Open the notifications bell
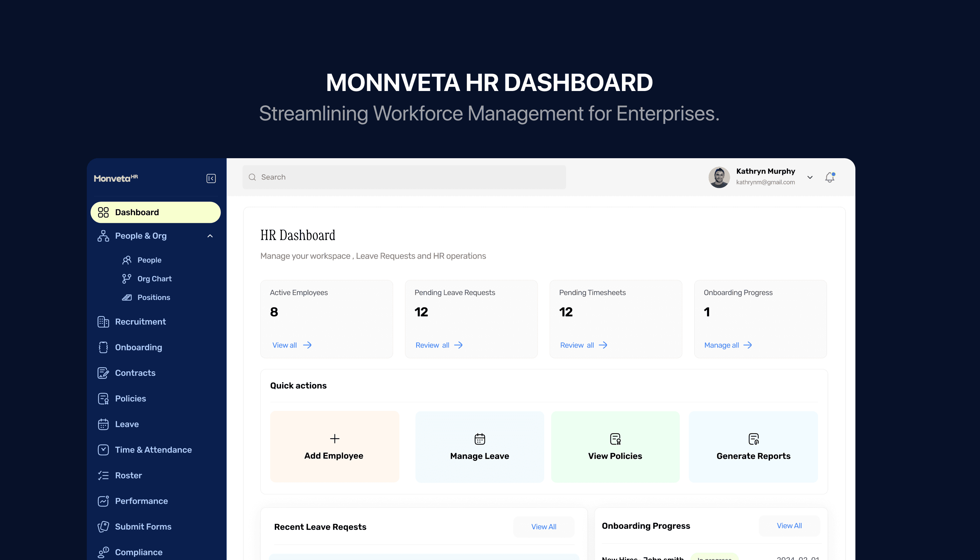The width and height of the screenshot is (980, 560). pyautogui.click(x=829, y=177)
